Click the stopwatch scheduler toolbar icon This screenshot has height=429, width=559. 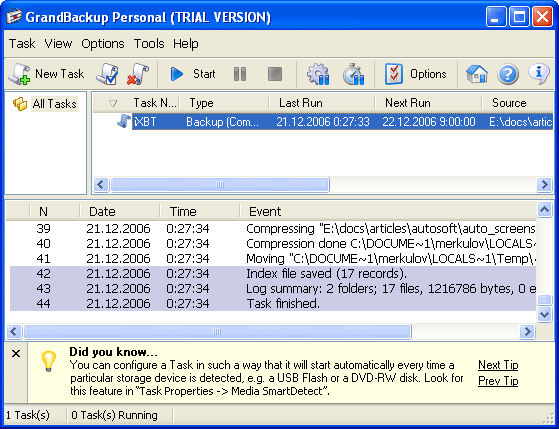354,74
